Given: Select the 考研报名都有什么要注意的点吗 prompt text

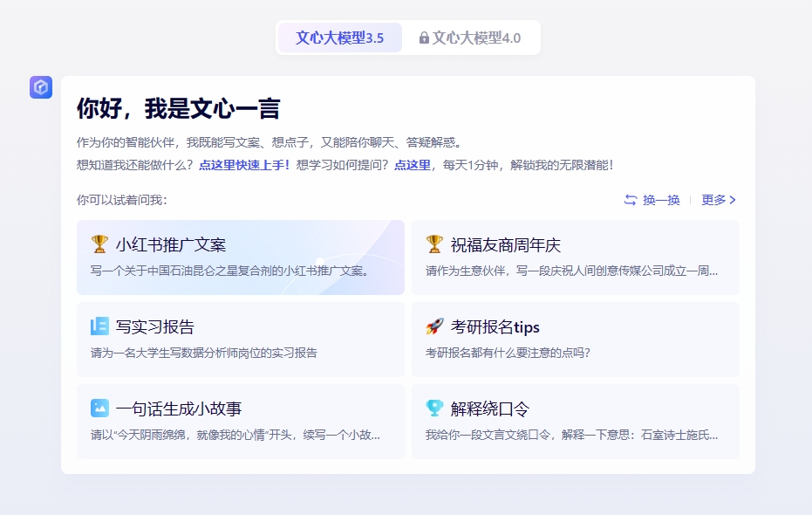Looking at the screenshot, I should coord(508,353).
